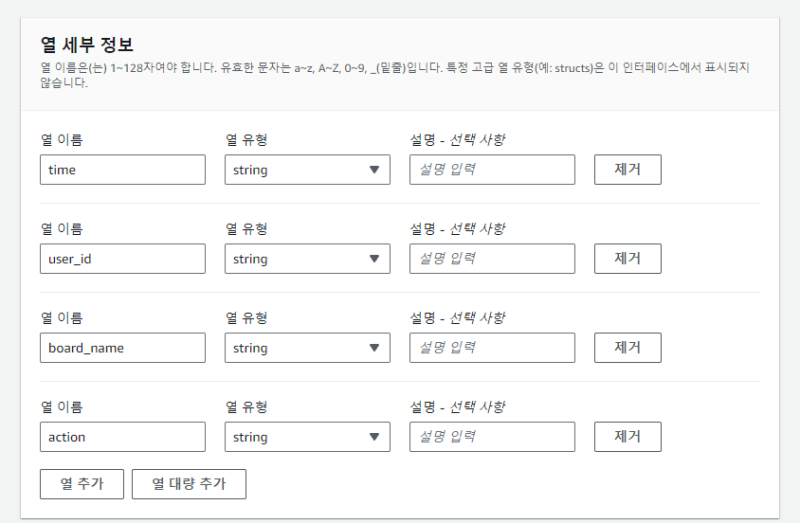Click the 열 추가 button
The width and height of the screenshot is (800, 523).
point(81,484)
